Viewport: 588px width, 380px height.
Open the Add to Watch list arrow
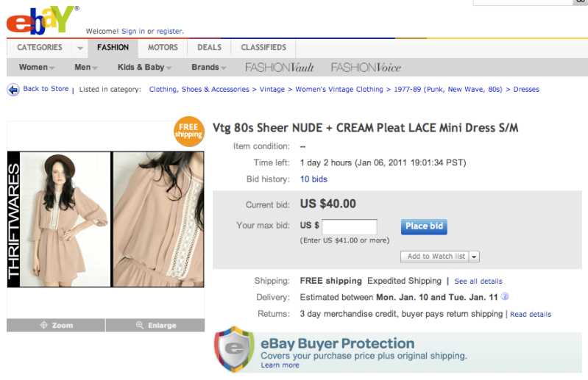tap(475, 257)
